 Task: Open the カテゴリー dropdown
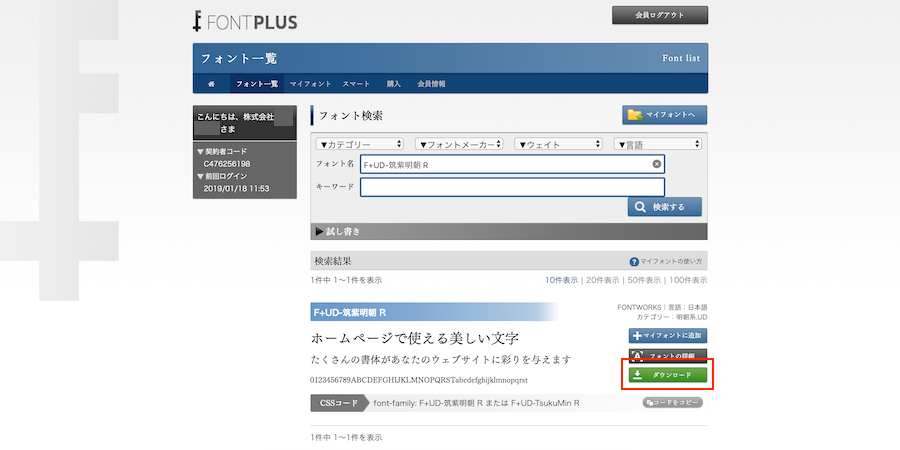[360, 144]
